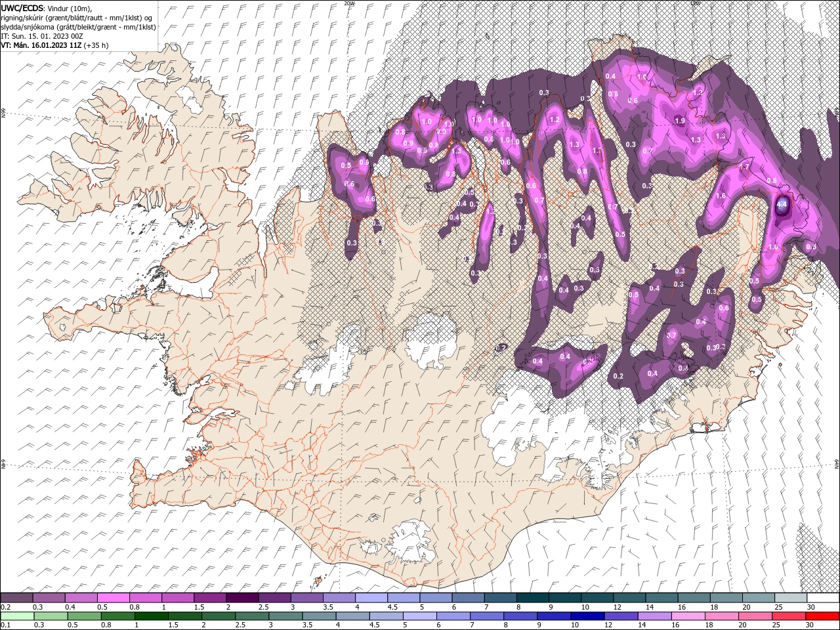Select the crimson 25 rain legend swatch

point(789,616)
